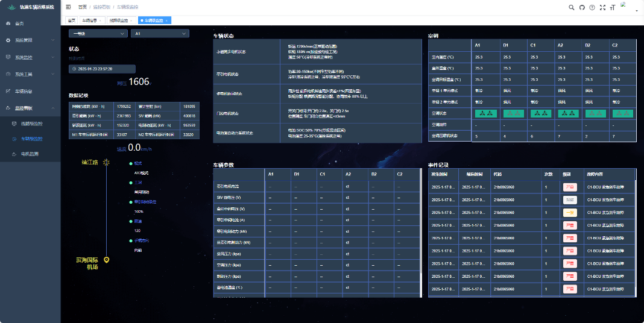Close the 车辆级监控 tab
The height and width of the screenshot is (323, 644).
pyautogui.click(x=168, y=20)
